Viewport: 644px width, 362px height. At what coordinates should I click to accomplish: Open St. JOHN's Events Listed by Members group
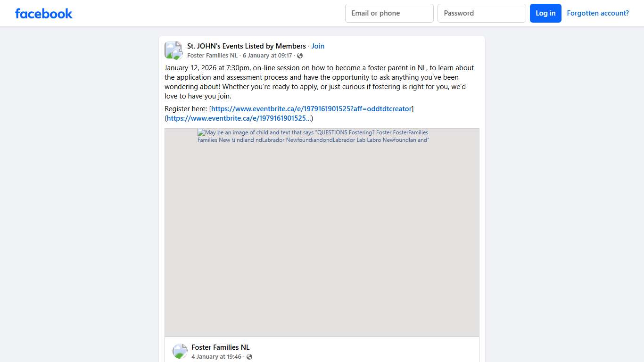click(x=246, y=46)
